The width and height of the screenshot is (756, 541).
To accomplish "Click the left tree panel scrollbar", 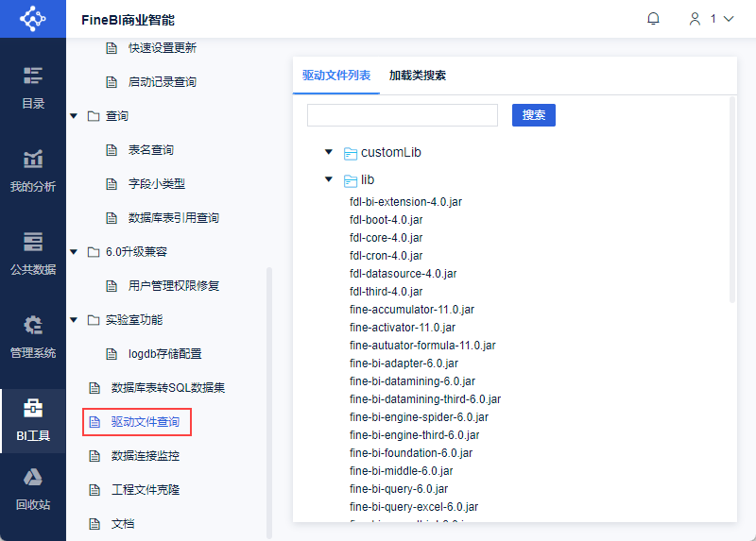I will [x=269, y=403].
